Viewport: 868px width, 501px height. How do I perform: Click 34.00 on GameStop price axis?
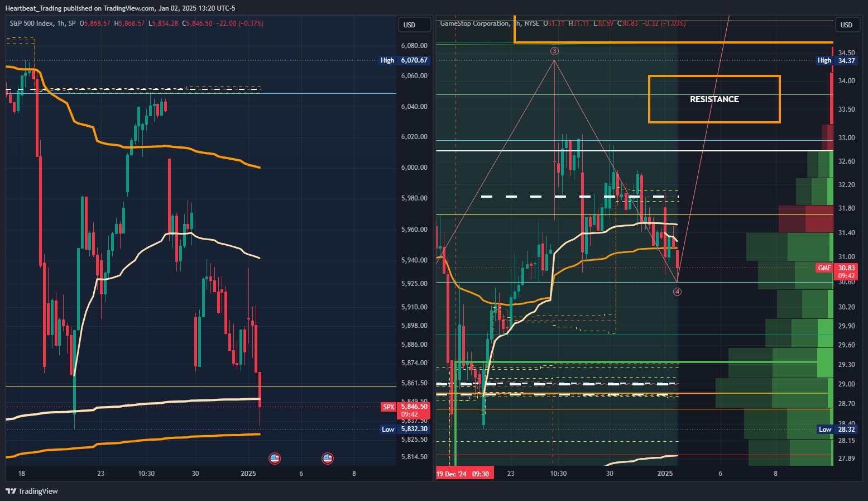[847, 81]
